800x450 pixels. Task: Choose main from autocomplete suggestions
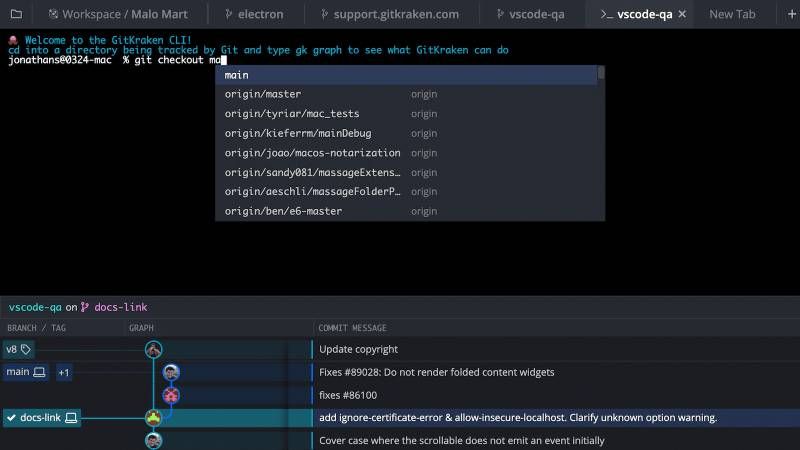(406, 75)
